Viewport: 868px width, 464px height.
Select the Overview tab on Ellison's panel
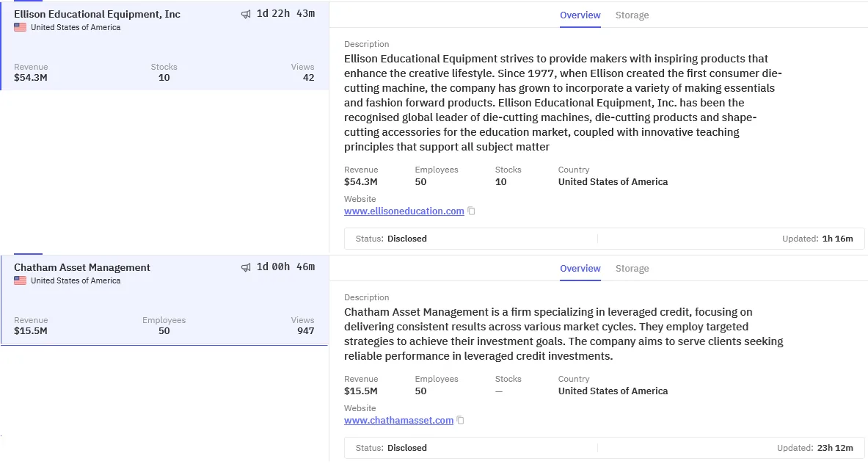click(580, 15)
